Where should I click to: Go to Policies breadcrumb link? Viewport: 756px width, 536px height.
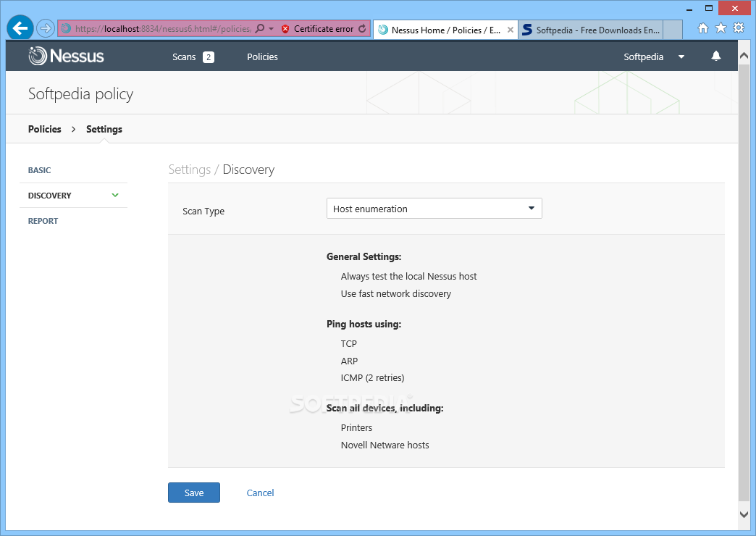(44, 130)
